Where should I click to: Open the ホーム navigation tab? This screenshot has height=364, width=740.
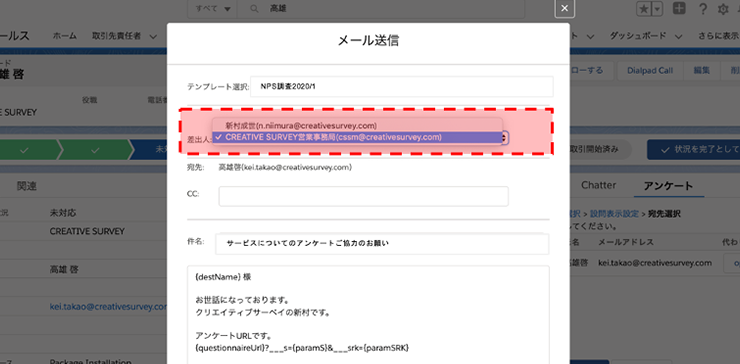[x=65, y=36]
